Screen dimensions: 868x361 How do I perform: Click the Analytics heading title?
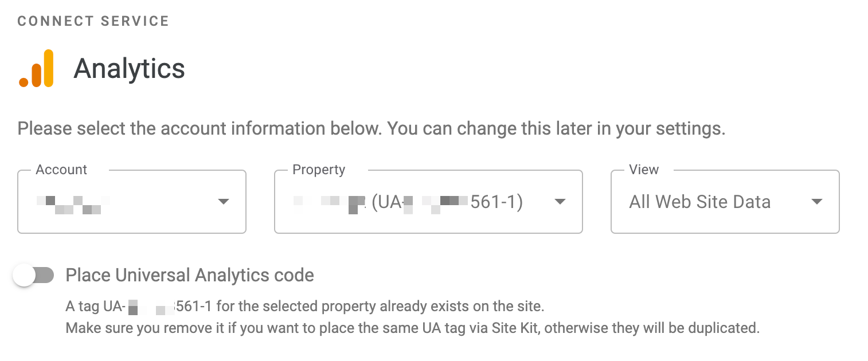point(129,68)
